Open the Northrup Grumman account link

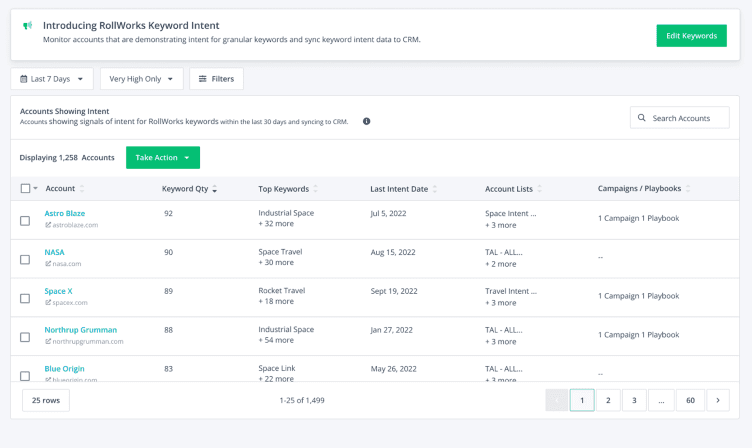pyautogui.click(x=81, y=330)
